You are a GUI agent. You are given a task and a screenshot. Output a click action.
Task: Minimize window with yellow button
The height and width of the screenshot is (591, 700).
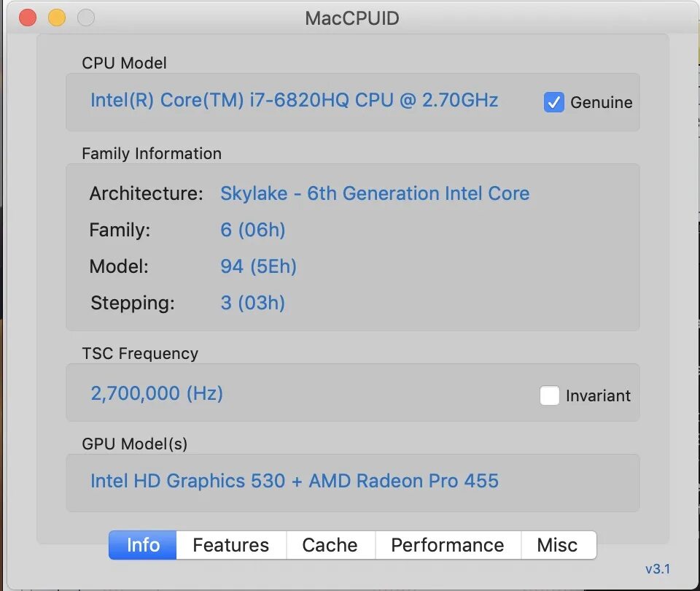(x=57, y=18)
